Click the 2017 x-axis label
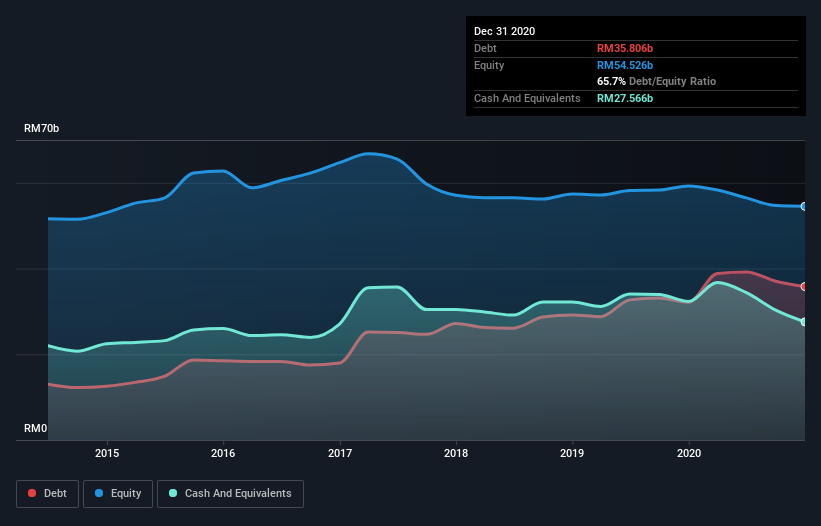Viewport: 821px width, 526px height. pyautogui.click(x=340, y=453)
